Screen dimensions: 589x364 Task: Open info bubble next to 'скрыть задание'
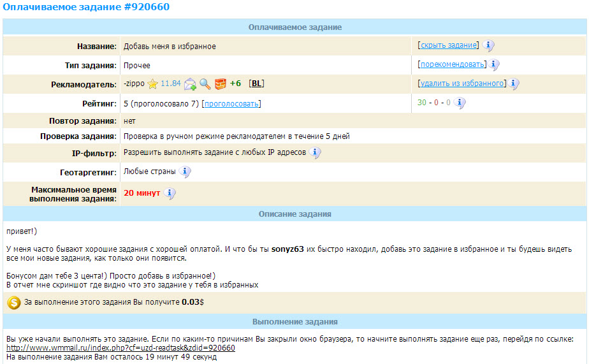coord(488,45)
